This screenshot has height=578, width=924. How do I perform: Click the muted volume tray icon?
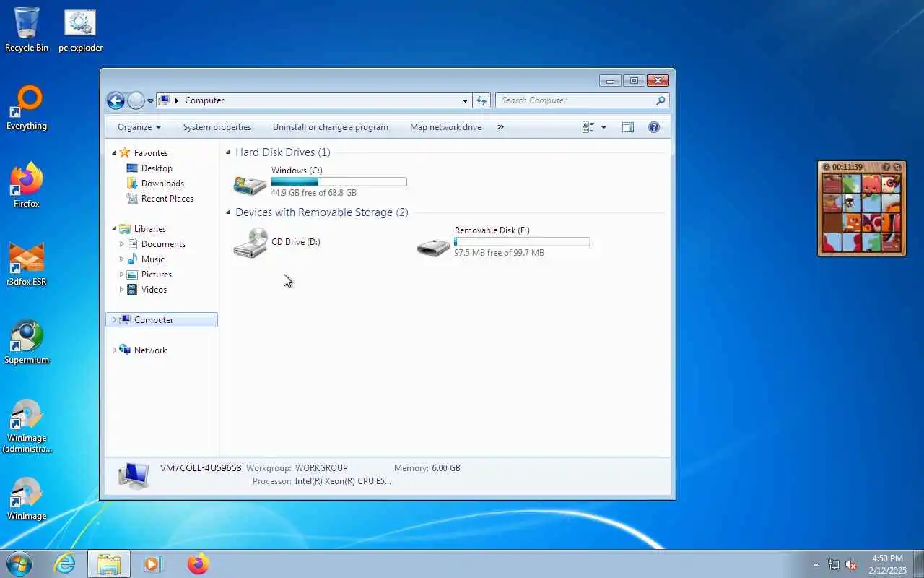(852, 564)
